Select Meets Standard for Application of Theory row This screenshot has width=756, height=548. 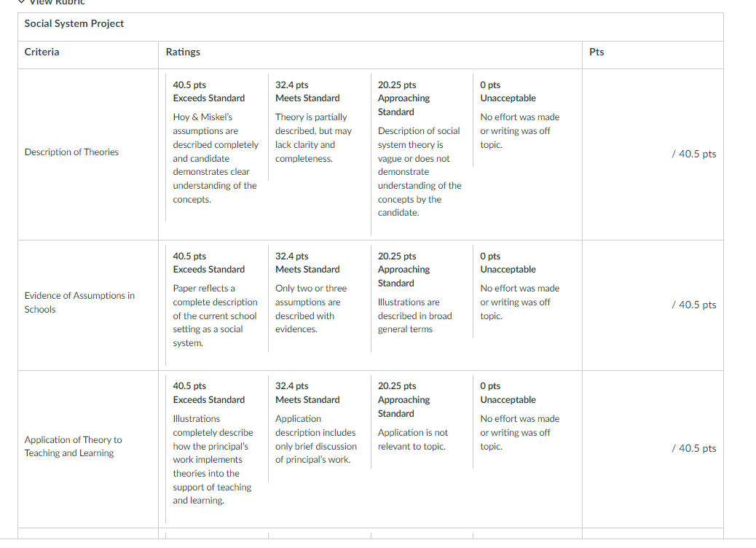coord(319,428)
